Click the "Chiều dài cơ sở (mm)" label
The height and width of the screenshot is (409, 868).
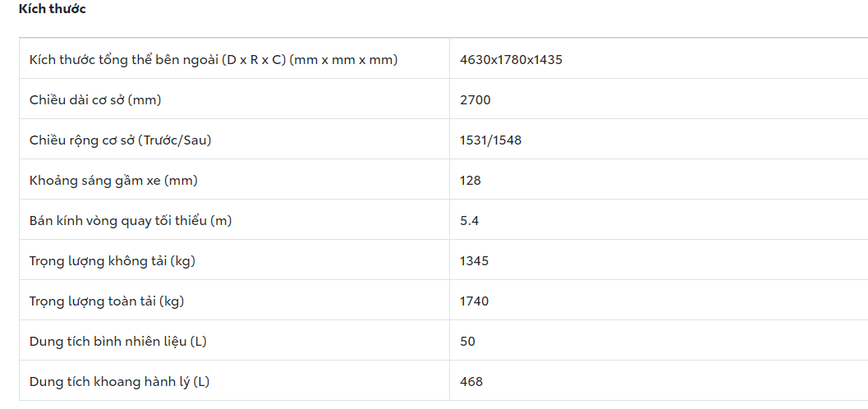(95, 100)
